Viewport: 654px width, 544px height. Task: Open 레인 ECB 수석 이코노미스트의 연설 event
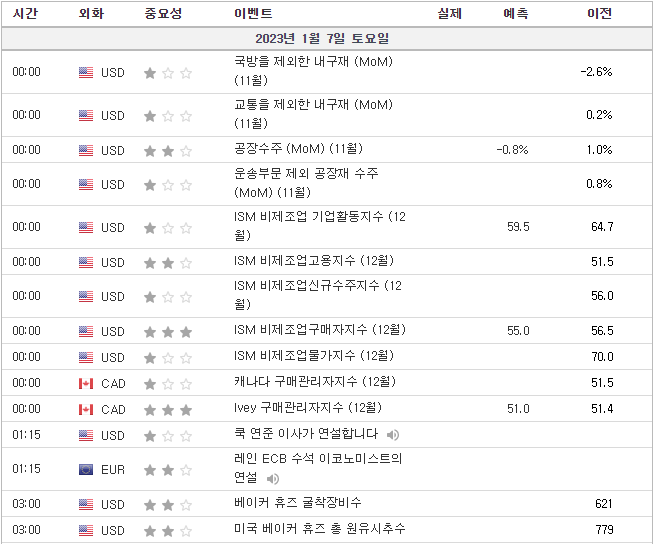point(318,468)
